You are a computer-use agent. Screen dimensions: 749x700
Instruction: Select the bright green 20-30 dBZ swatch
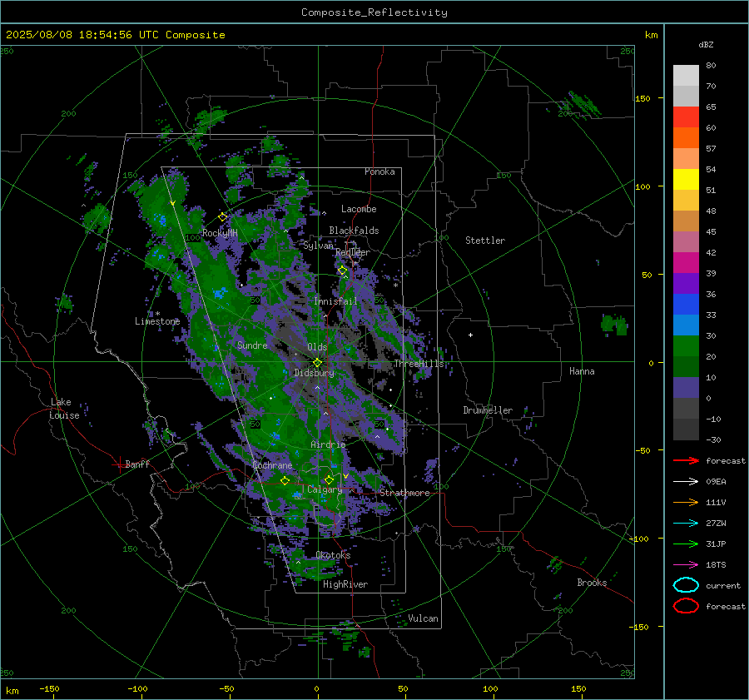tap(686, 346)
